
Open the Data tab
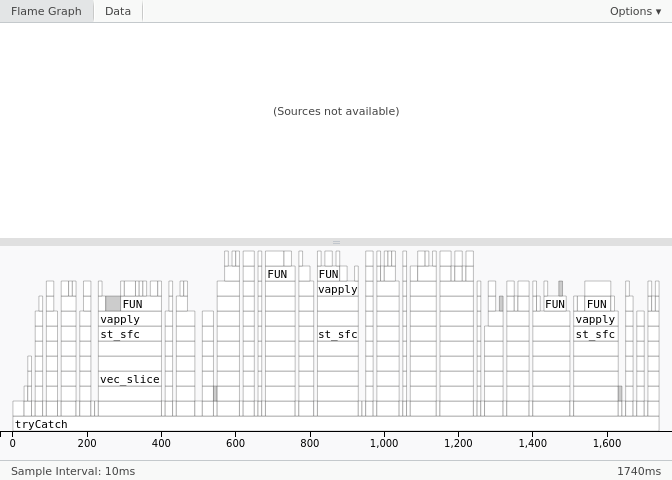[118, 11]
